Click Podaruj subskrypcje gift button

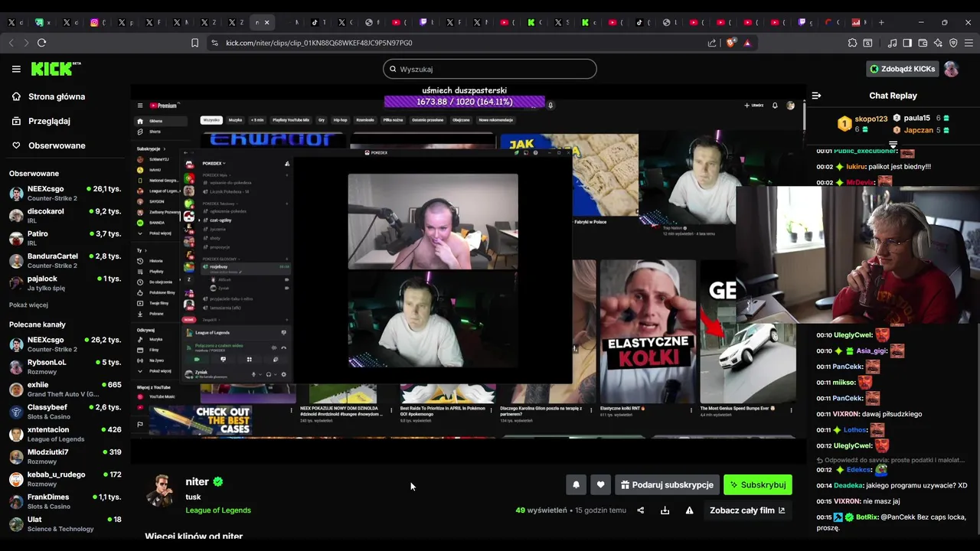click(x=667, y=484)
